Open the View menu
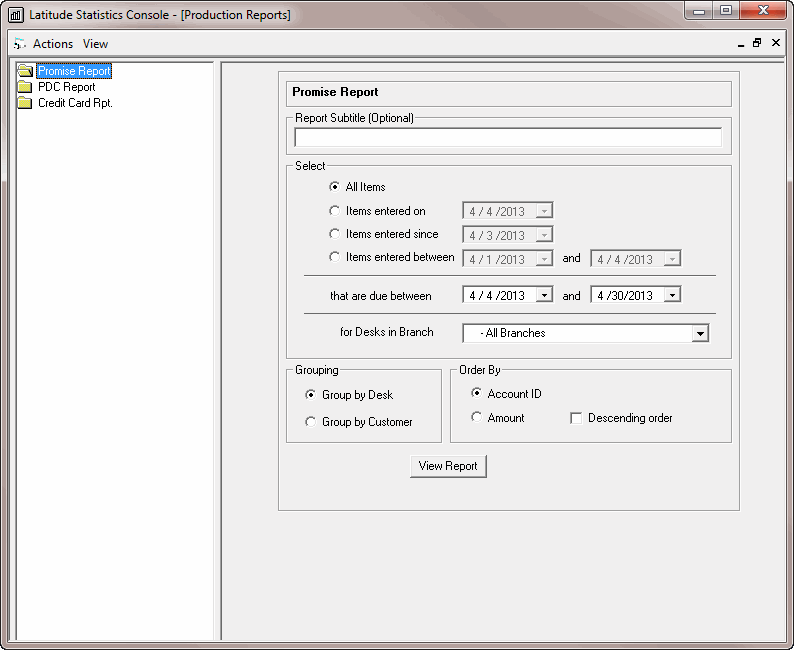 tap(96, 44)
